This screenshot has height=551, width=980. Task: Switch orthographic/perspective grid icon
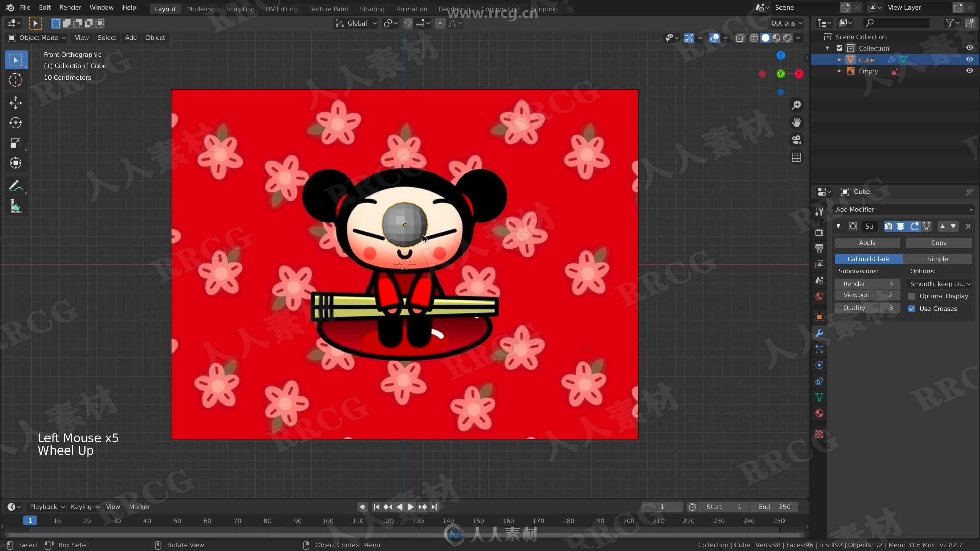coord(796,157)
